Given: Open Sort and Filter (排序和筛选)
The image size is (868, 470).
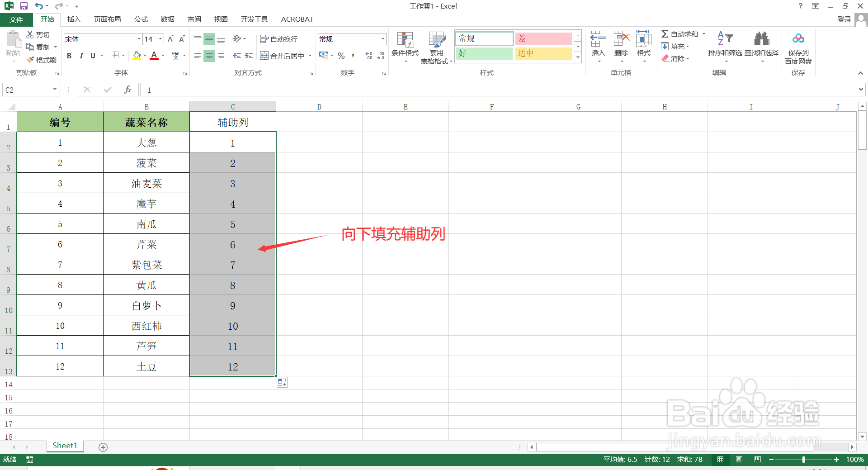Looking at the screenshot, I should 725,47.
